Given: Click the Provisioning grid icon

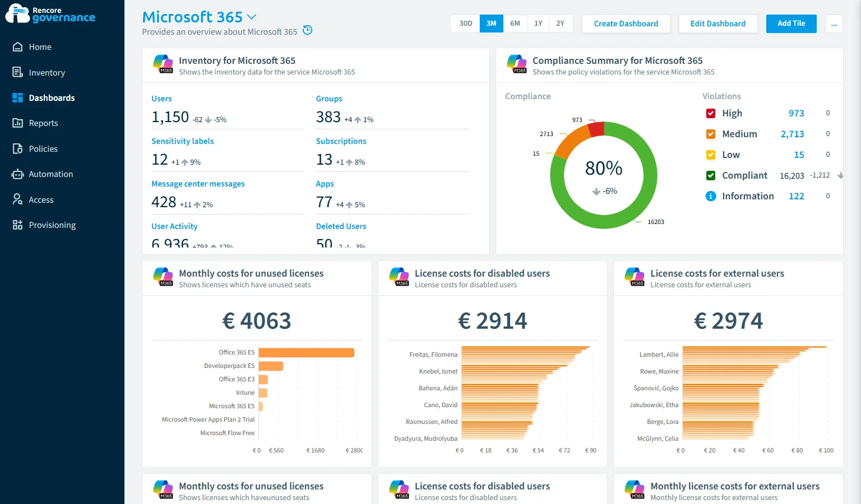Looking at the screenshot, I should (x=18, y=225).
